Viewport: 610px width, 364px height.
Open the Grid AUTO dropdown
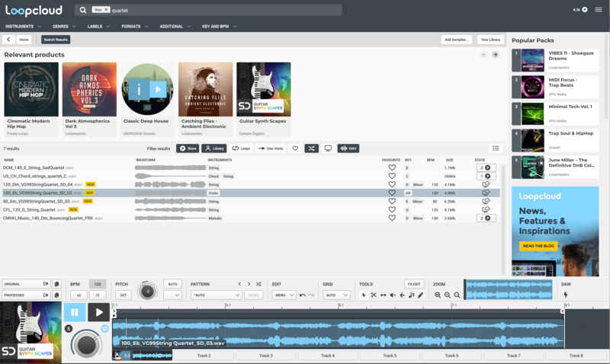[x=336, y=295]
